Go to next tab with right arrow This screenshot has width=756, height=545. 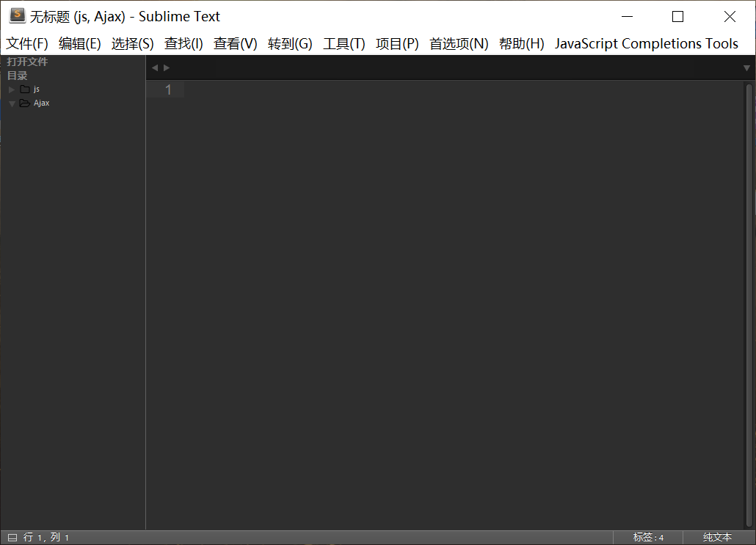167,68
